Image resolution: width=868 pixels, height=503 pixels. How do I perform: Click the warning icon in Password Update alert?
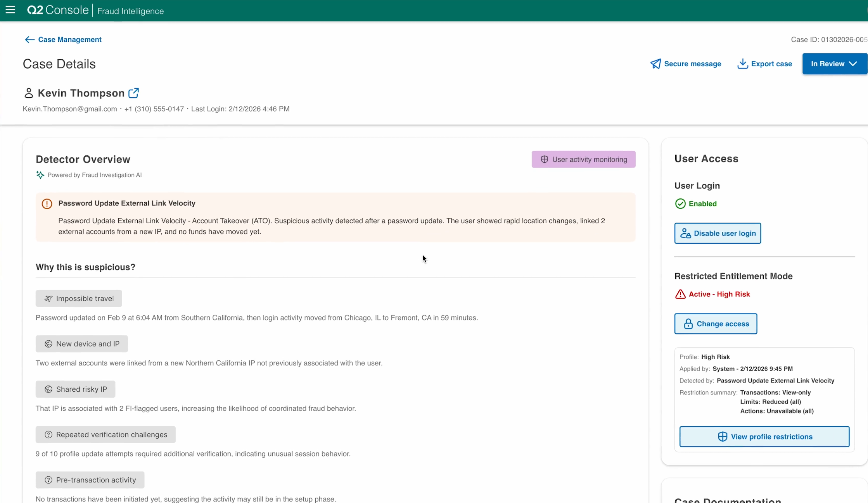click(x=47, y=203)
